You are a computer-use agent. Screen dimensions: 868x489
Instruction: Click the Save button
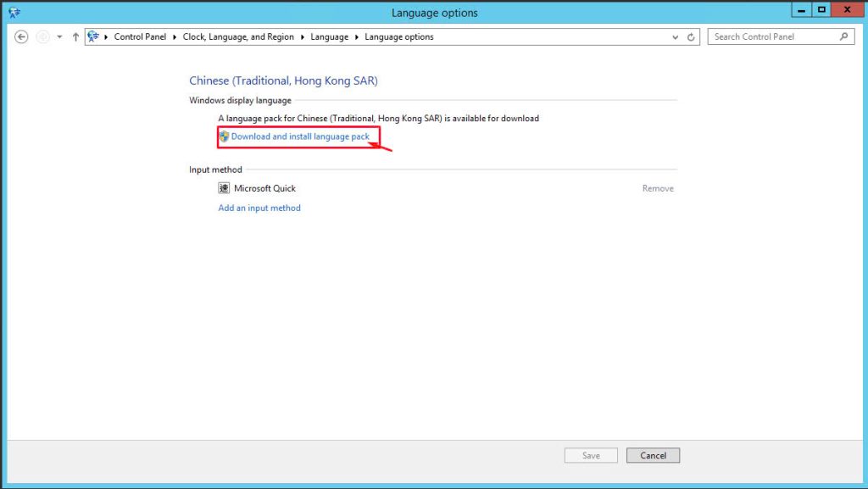(x=591, y=455)
